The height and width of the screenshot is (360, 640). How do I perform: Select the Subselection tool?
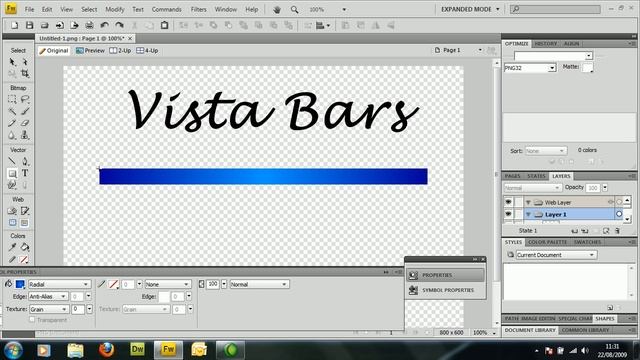(25, 62)
